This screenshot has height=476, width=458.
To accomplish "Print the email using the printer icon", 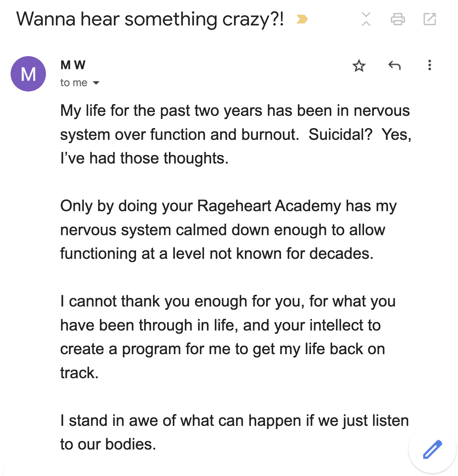I will (x=398, y=19).
